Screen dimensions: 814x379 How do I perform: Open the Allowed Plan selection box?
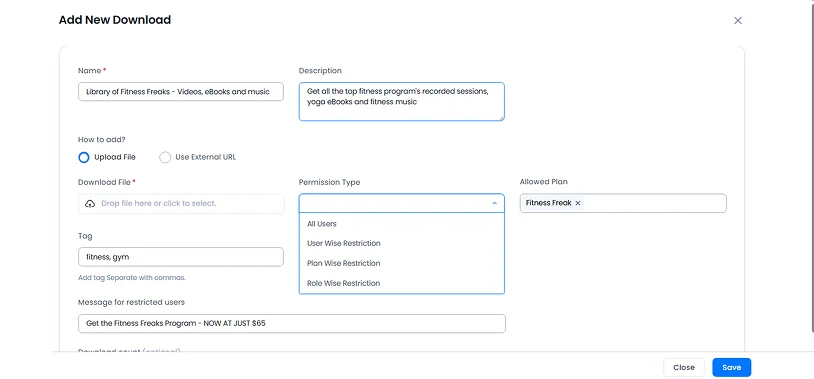click(623, 204)
